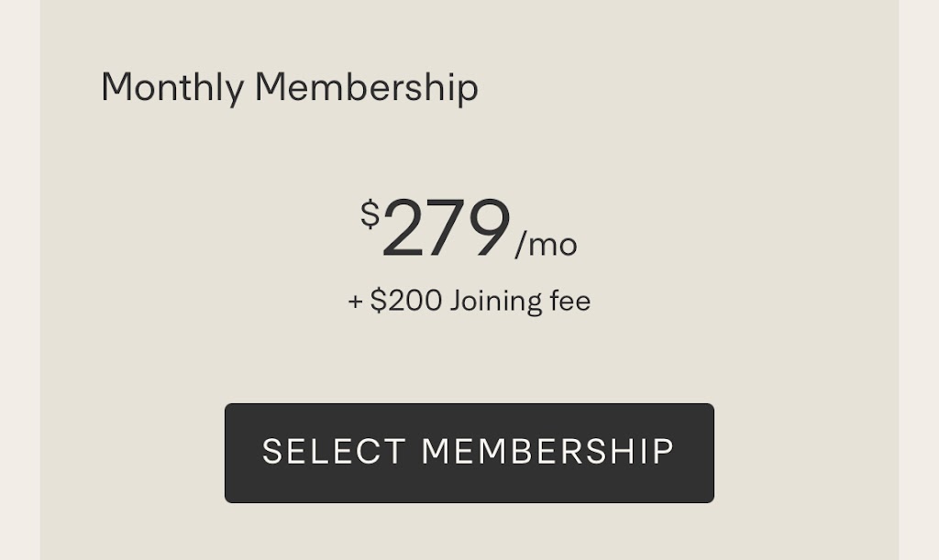This screenshot has height=560, width=939.
Task: Click the Monthly Membership heading
Action: pos(289,88)
